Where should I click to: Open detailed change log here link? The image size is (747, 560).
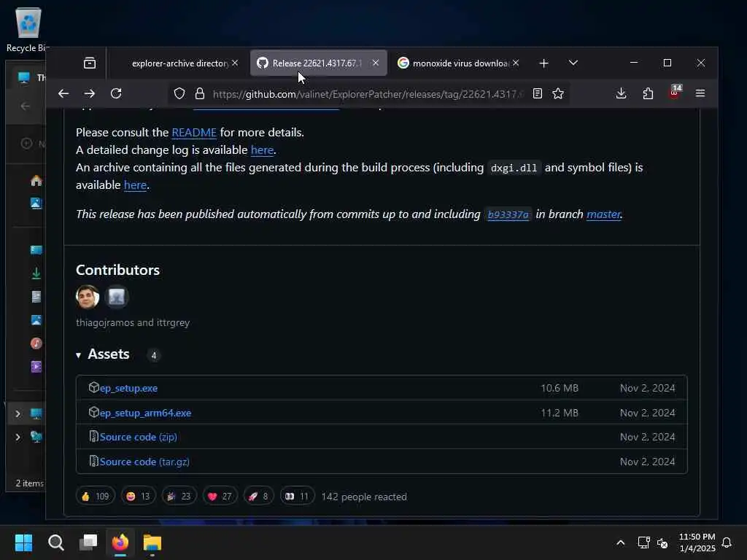point(262,150)
